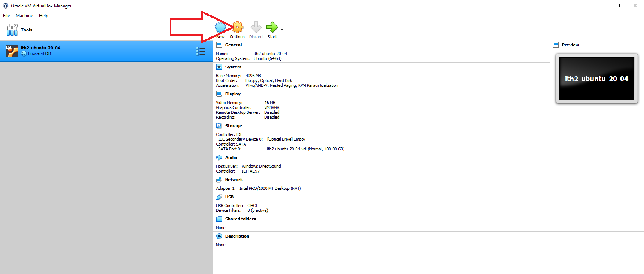This screenshot has height=274, width=644.
Task: Click the Ubuntu 64 OS icon
Action: (12, 51)
